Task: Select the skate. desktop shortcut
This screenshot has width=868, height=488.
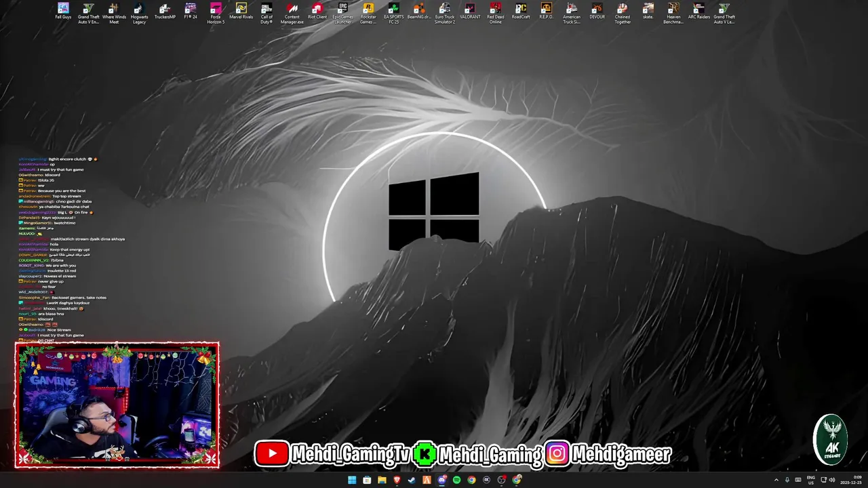Action: tap(648, 12)
